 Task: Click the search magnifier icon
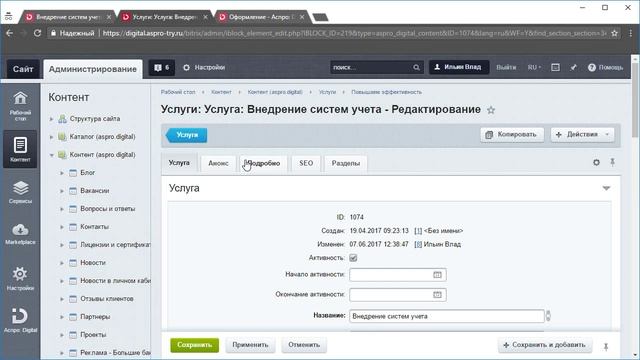(416, 67)
